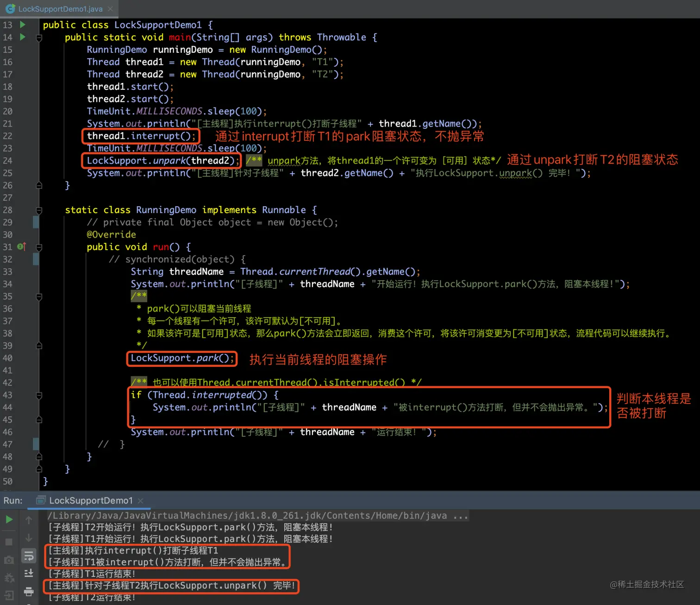Collapse the doc comment fold at line 35
The width and height of the screenshot is (700, 605).
click(x=39, y=296)
